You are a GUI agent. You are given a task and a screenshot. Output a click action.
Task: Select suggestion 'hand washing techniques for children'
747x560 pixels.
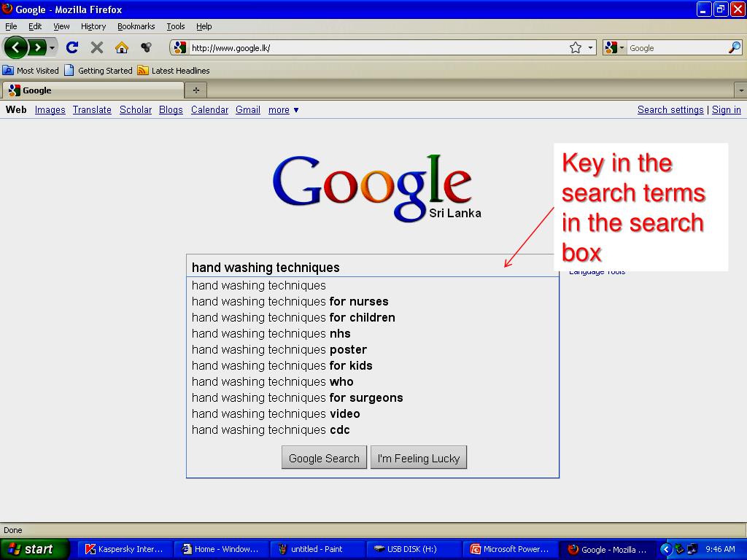(372, 318)
